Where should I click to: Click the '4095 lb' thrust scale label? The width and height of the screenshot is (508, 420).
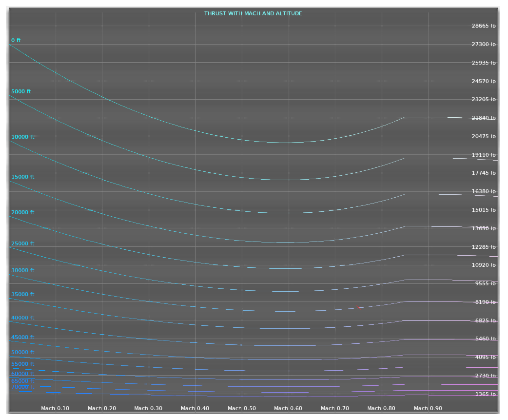pyautogui.click(x=485, y=357)
